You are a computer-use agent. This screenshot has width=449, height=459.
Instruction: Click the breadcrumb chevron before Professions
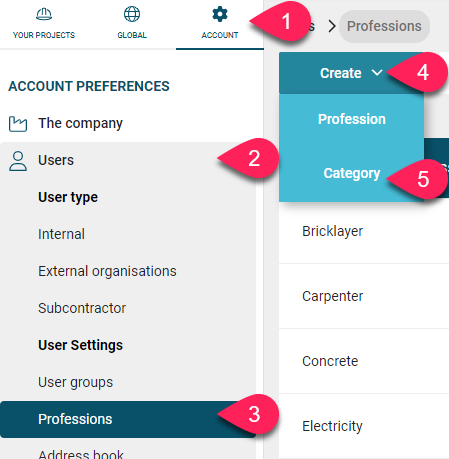click(x=332, y=26)
